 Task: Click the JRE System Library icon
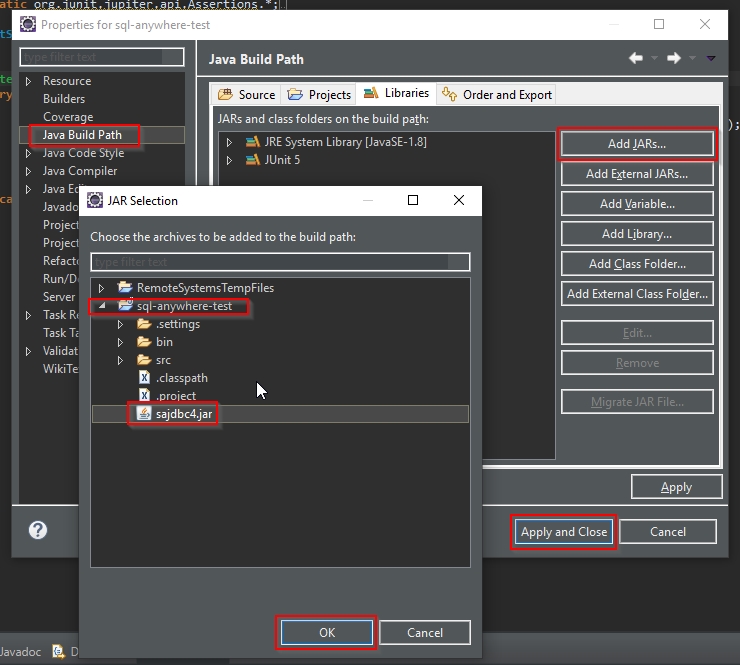pos(252,142)
